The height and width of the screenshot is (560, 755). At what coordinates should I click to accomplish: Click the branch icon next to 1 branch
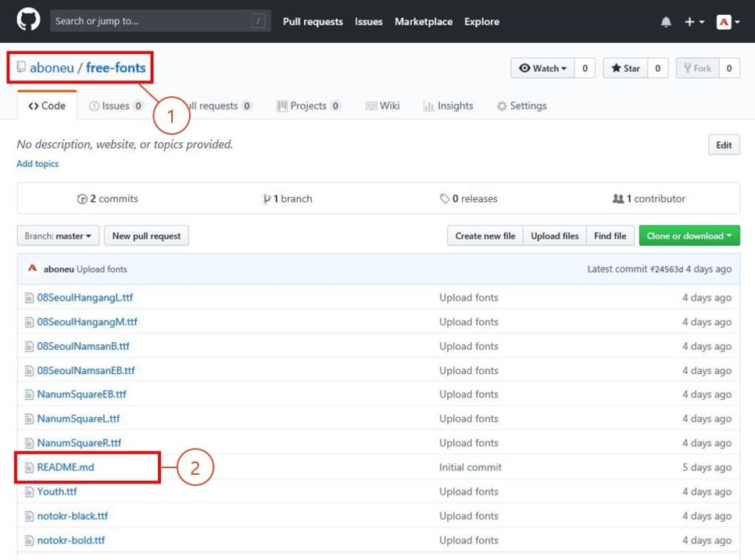267,199
